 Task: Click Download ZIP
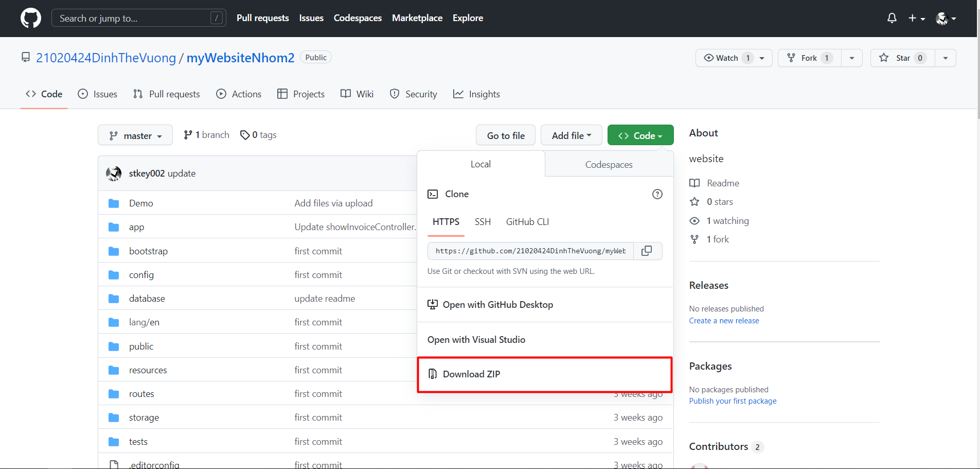point(472,374)
